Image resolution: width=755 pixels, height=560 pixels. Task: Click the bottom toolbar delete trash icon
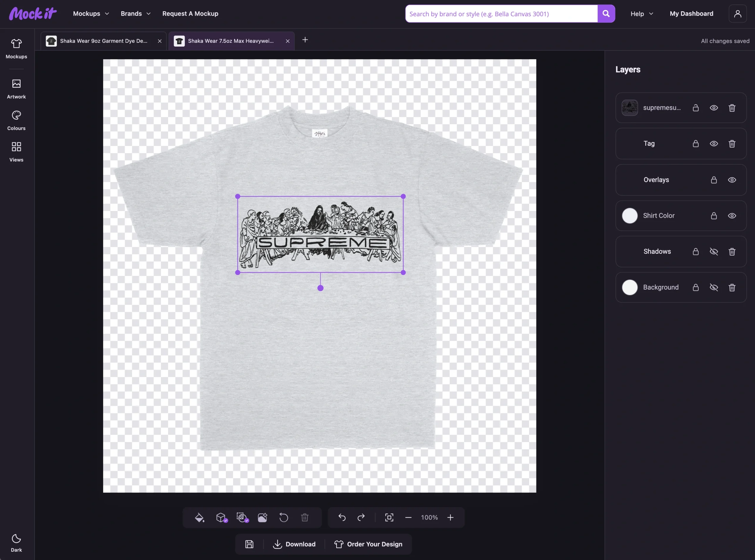[x=305, y=518]
